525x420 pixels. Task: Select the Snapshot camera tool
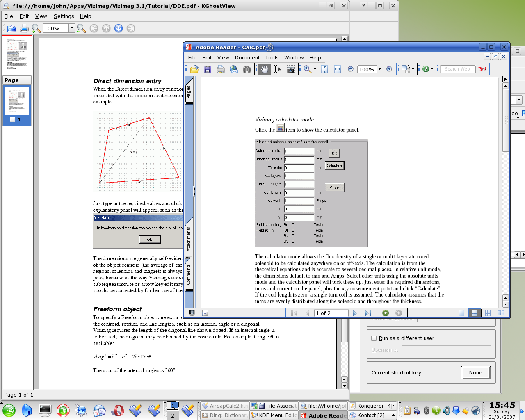pos(290,69)
